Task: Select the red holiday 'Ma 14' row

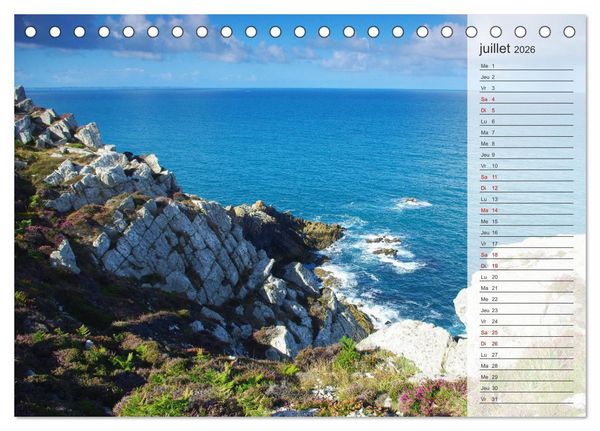Action: (x=527, y=210)
